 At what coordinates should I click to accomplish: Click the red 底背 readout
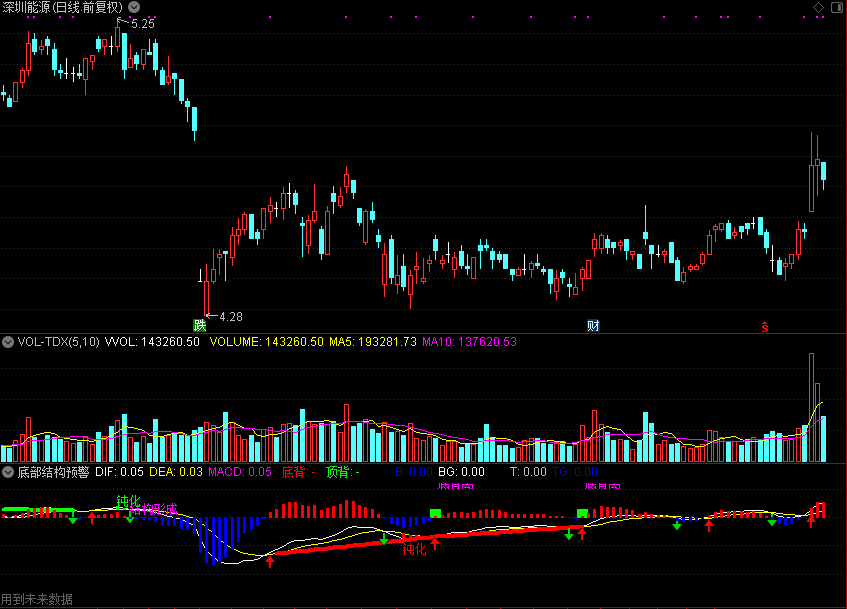[298, 472]
